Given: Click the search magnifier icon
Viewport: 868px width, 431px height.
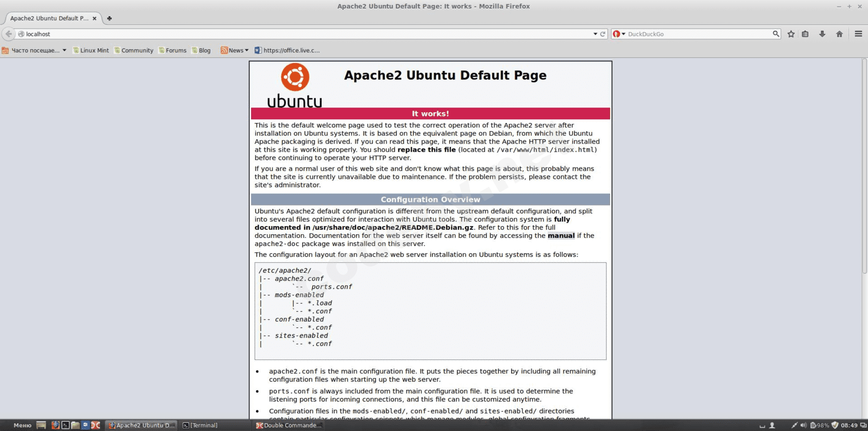Looking at the screenshot, I should [x=776, y=34].
